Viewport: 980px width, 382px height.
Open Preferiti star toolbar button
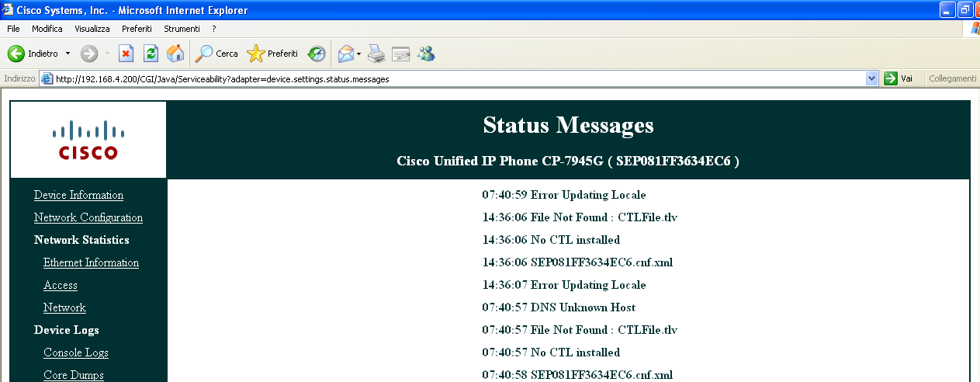(x=272, y=54)
